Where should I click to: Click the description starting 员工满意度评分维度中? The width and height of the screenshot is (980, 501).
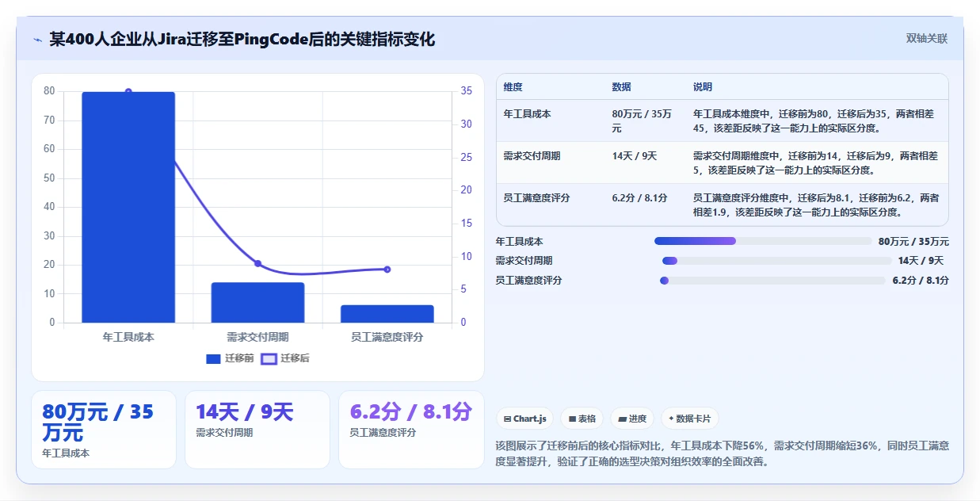pos(816,205)
